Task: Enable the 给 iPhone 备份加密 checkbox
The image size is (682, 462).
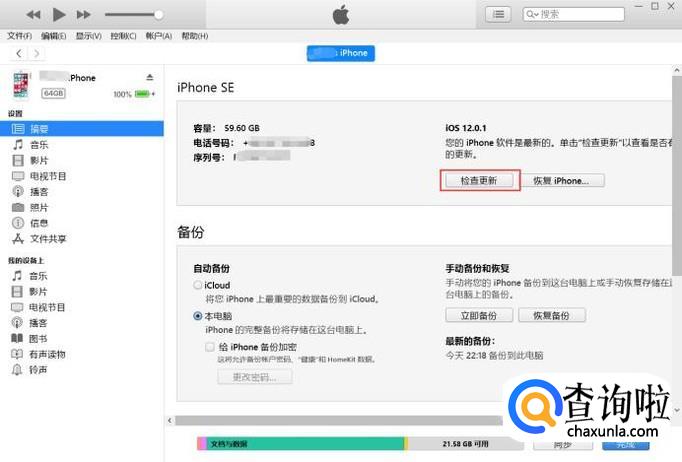Action: (x=210, y=347)
